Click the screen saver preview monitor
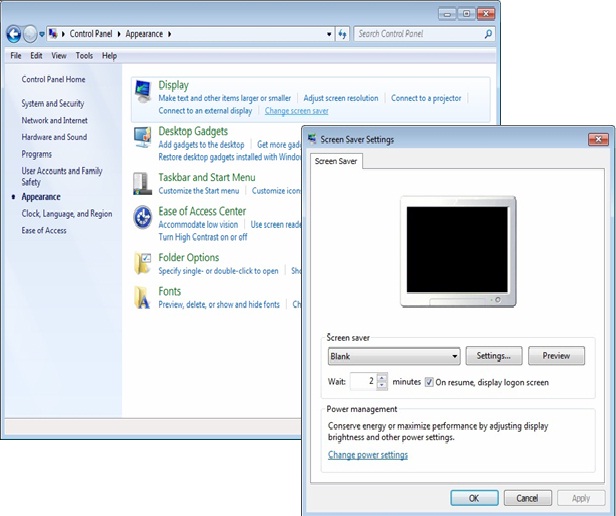 click(458, 251)
